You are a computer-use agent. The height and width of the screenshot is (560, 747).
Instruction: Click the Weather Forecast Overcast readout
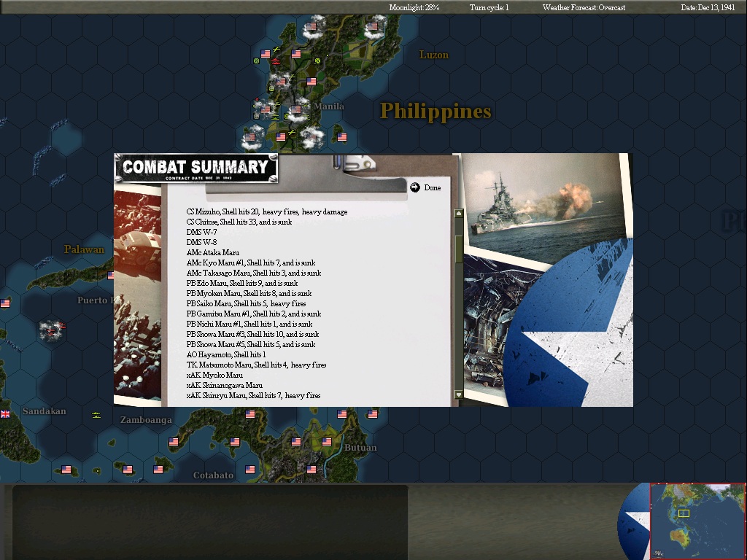pyautogui.click(x=584, y=7)
